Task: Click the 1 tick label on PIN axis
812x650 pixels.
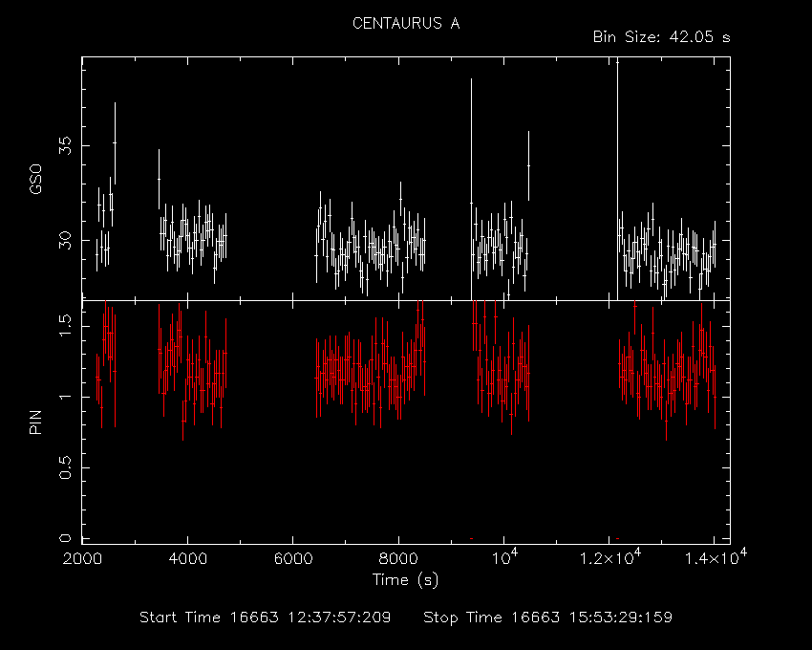Action: 65,397
